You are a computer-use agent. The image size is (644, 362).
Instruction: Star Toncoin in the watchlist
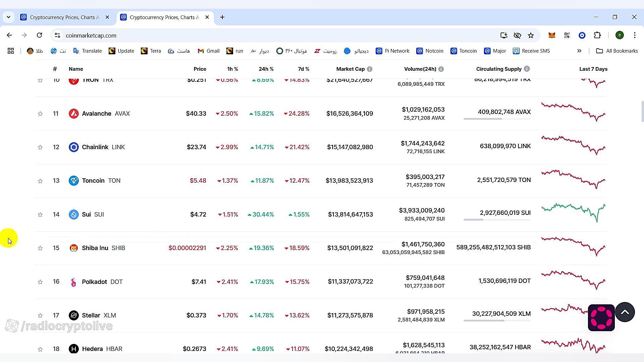pos(40,181)
